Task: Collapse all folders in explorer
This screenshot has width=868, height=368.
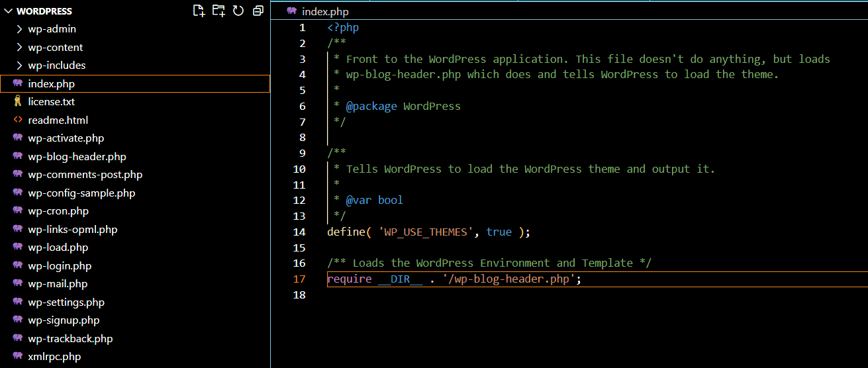Action: pos(258,11)
